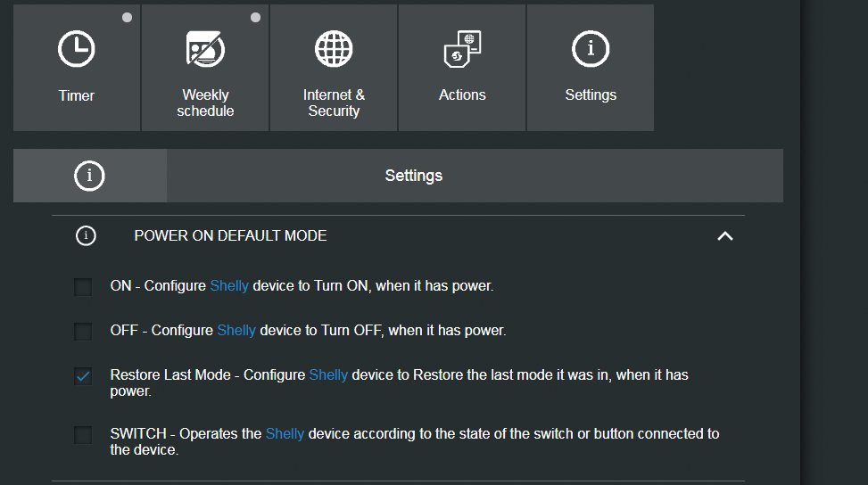868x485 pixels.
Task: Open the Internet & Security globe icon
Action: [x=334, y=49]
